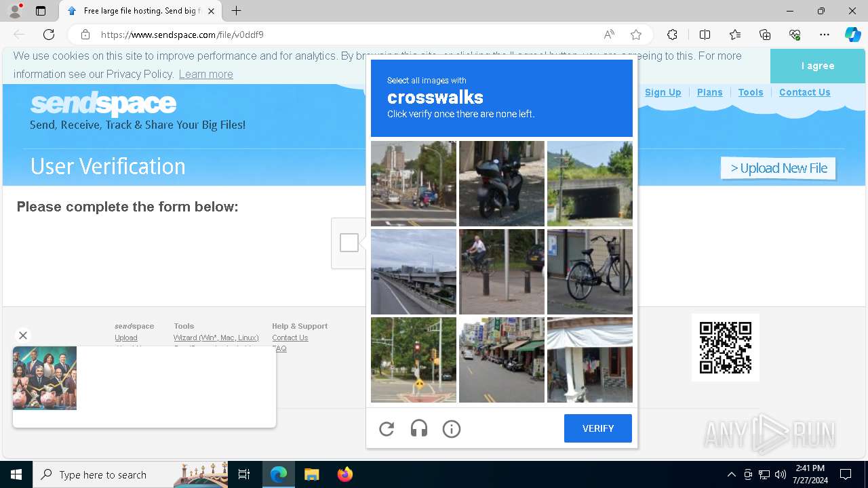
Task: Select the parked bicycle image tile
Action: click(x=590, y=272)
